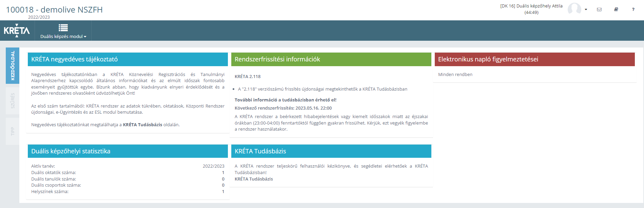Click the session timer (44:49)
Screen dimensions: 644x208
[x=531, y=13]
